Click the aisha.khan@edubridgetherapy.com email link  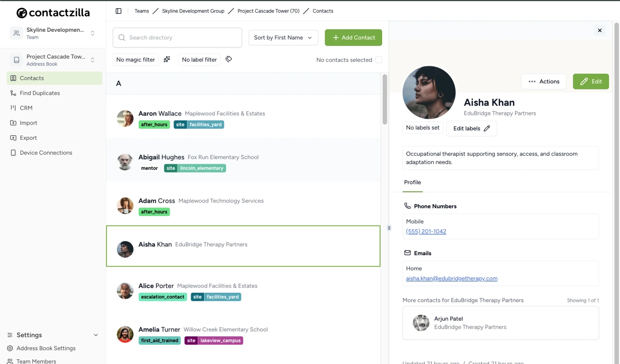tap(451, 278)
